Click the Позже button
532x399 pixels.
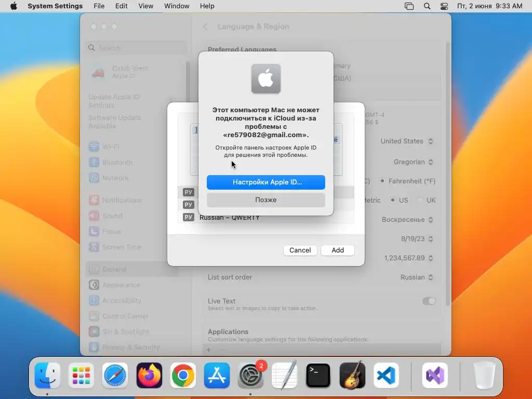click(x=265, y=200)
